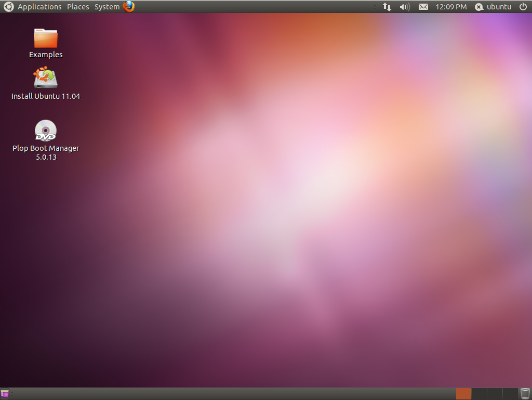Image resolution: width=532 pixels, height=400 pixels.
Task: Switch to the first orange workspace
Action: coord(463,394)
